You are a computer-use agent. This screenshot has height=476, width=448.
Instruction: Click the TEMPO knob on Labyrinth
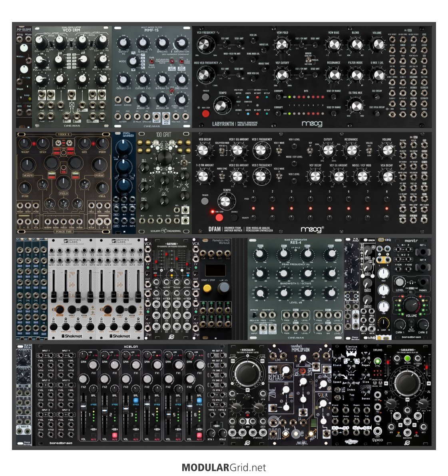[221, 105]
